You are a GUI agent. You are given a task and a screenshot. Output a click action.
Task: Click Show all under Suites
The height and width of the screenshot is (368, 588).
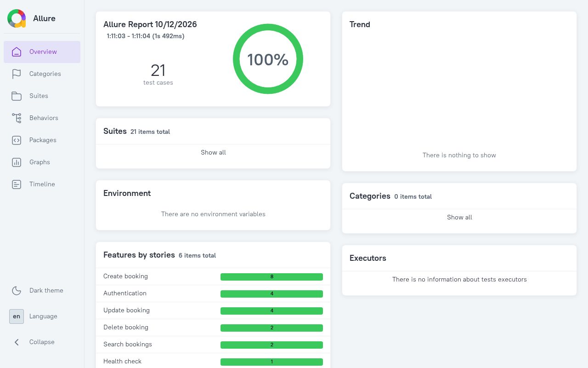(x=213, y=153)
